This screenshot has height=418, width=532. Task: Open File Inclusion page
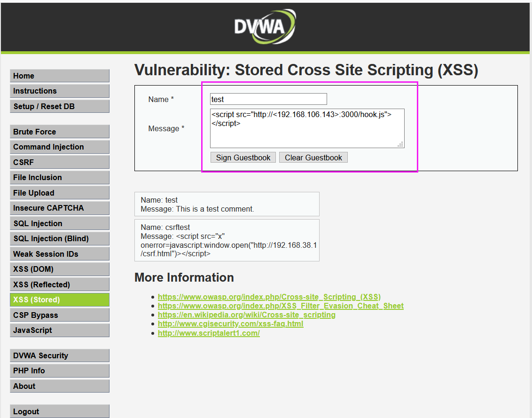coord(60,178)
